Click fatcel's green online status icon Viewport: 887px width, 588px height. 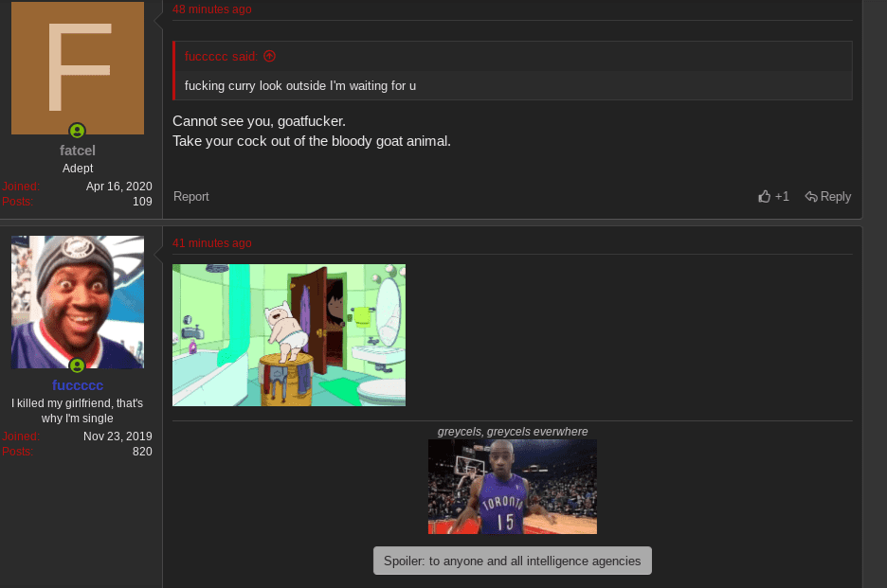pyautogui.click(x=77, y=131)
